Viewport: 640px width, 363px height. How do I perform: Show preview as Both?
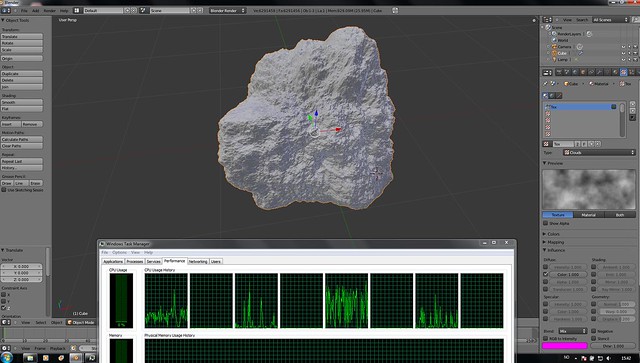[x=620, y=215]
